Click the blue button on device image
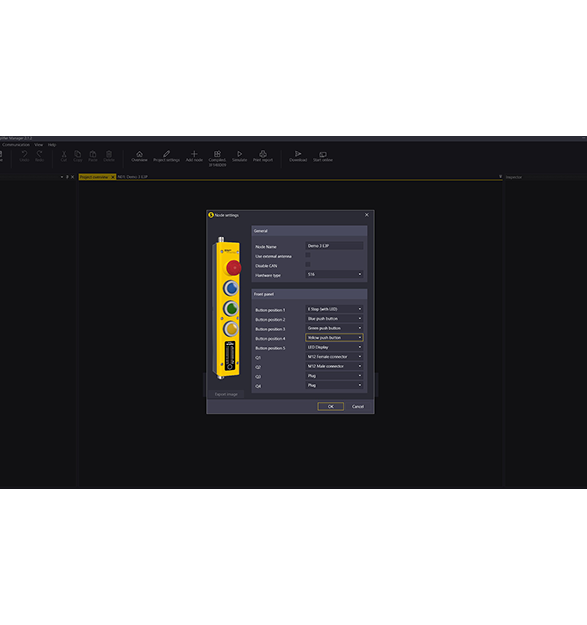 pyautogui.click(x=231, y=288)
